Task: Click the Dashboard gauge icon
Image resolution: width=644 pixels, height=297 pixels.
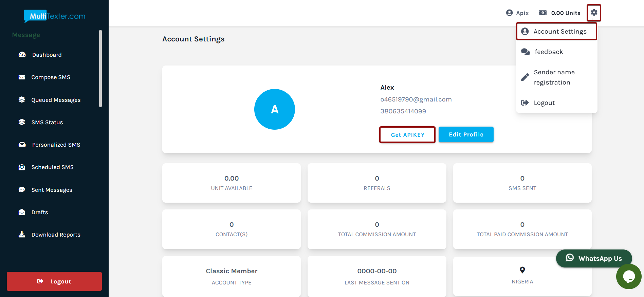Action: pyautogui.click(x=22, y=55)
